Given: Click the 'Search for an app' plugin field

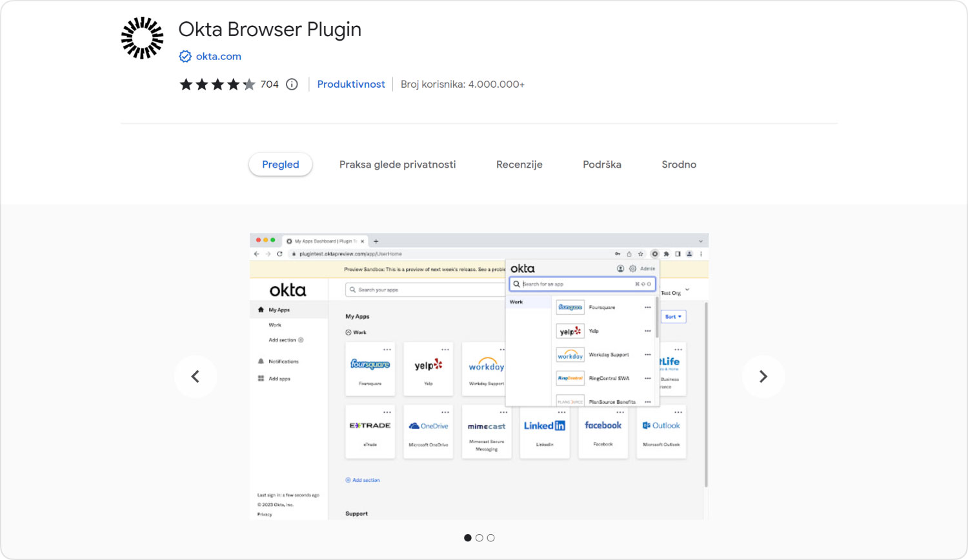Looking at the screenshot, I should point(582,284).
